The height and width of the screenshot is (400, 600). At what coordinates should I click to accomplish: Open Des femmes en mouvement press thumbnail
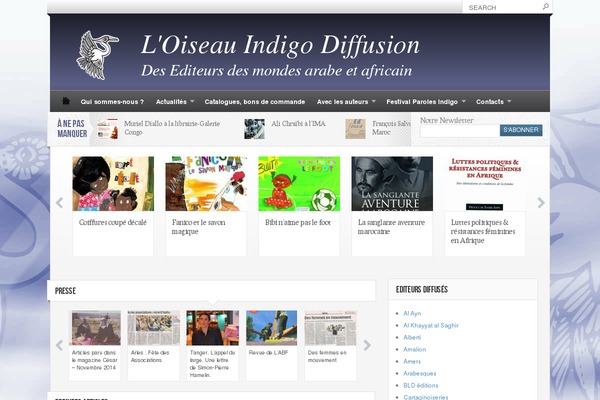[x=331, y=328]
